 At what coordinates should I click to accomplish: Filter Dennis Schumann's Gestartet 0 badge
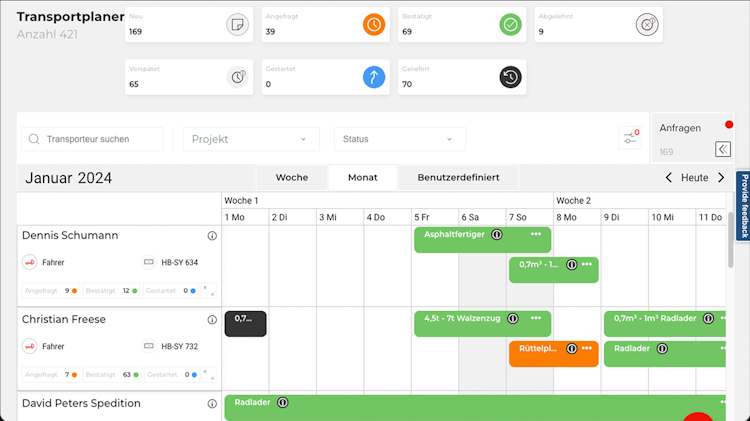pos(171,291)
